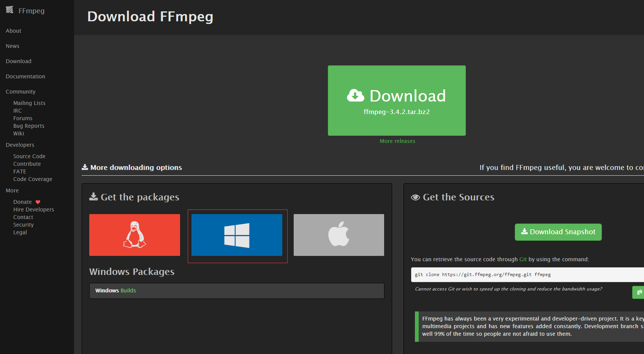Viewport: 644px width, 354px height.
Task: Open the FATE sidebar link
Action: click(x=20, y=171)
